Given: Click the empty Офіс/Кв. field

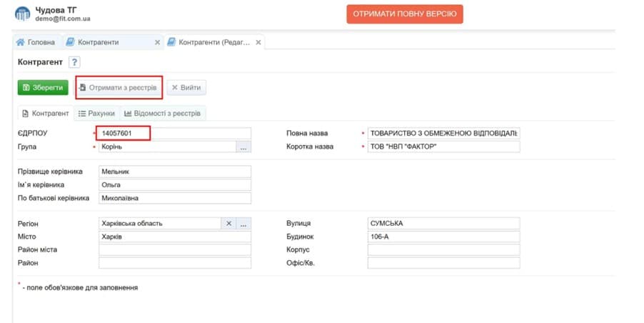Looking at the screenshot, I should 443,263.
